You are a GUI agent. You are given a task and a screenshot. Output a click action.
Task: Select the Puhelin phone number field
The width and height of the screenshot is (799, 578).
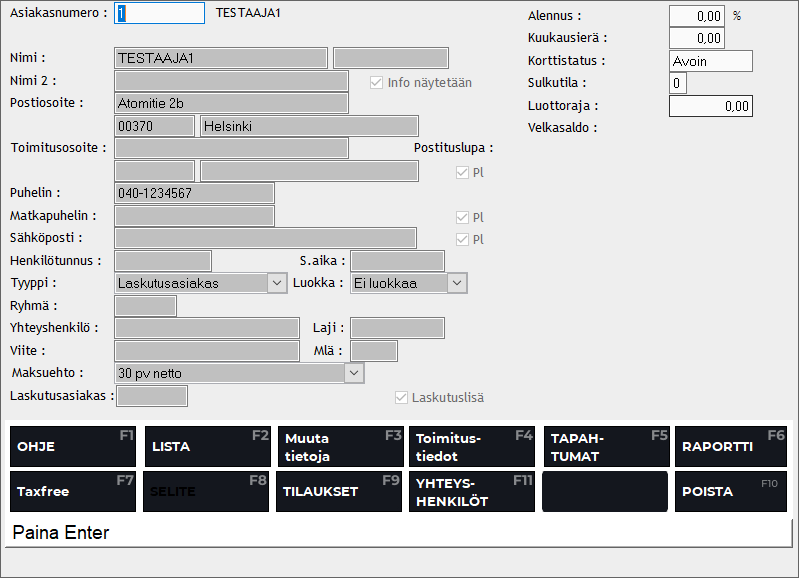195,193
